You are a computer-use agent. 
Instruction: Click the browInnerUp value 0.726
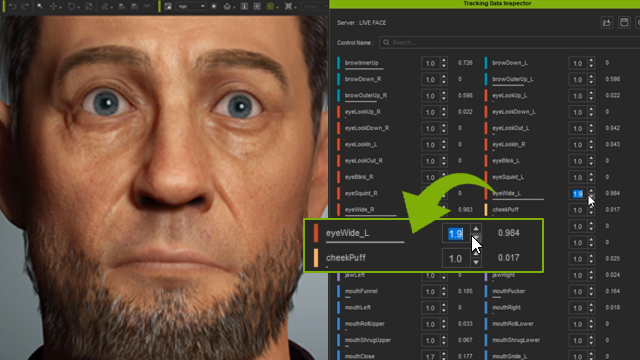tap(465, 63)
